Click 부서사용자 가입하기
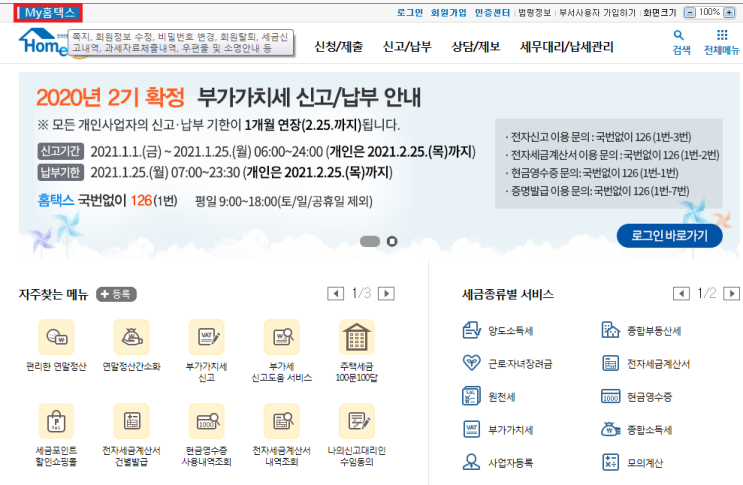Screen dimensions: 743x485 point(597,13)
